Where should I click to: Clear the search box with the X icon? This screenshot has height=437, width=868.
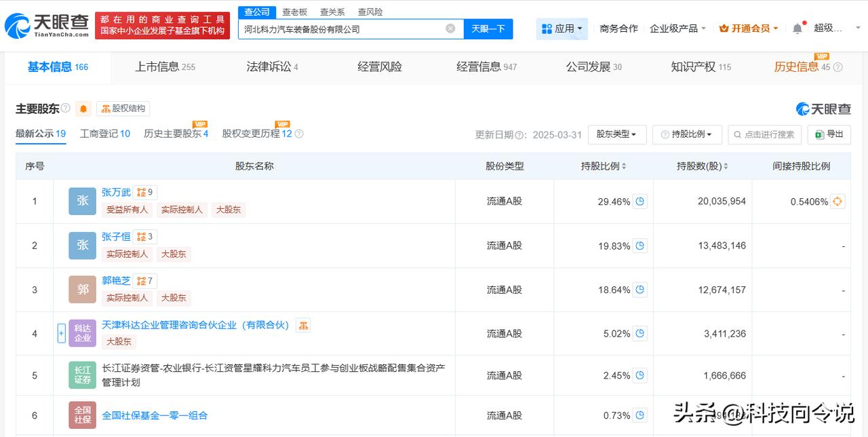coord(450,28)
